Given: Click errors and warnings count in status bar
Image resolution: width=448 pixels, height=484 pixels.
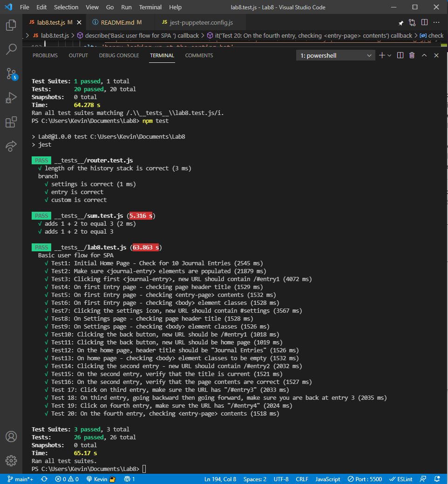Looking at the screenshot, I should coord(67,479).
